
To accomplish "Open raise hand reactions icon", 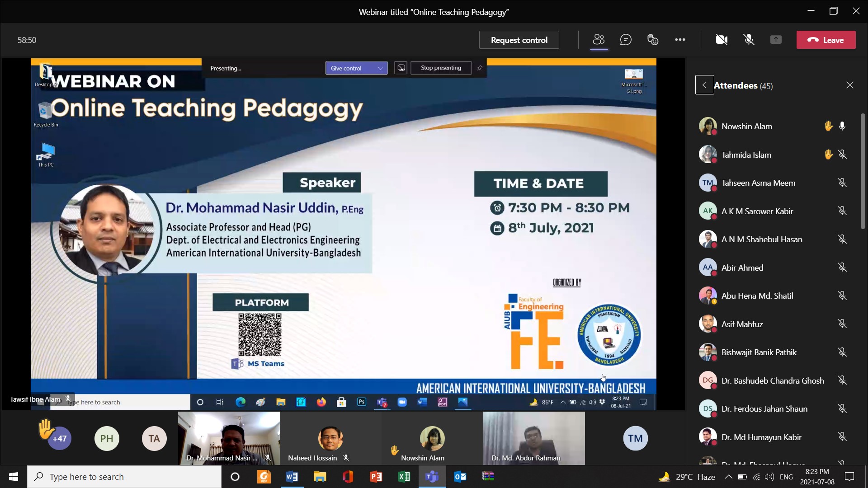I will (x=653, y=40).
